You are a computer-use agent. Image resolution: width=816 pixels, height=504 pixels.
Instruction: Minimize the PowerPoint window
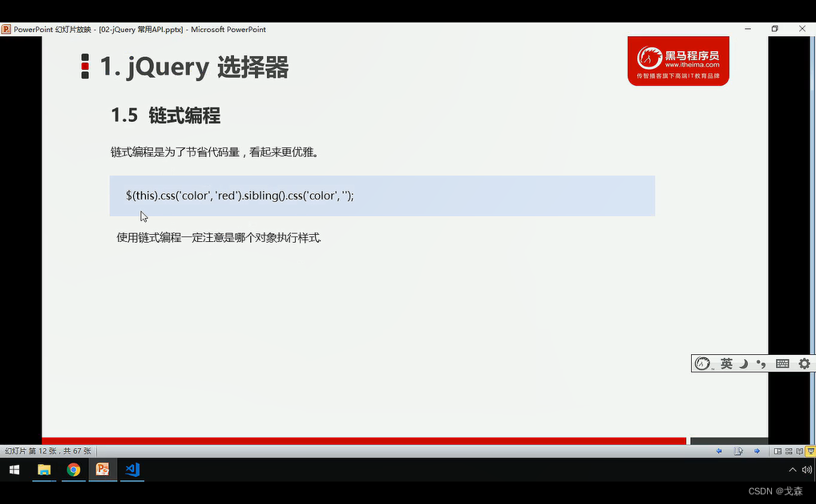[x=748, y=29]
